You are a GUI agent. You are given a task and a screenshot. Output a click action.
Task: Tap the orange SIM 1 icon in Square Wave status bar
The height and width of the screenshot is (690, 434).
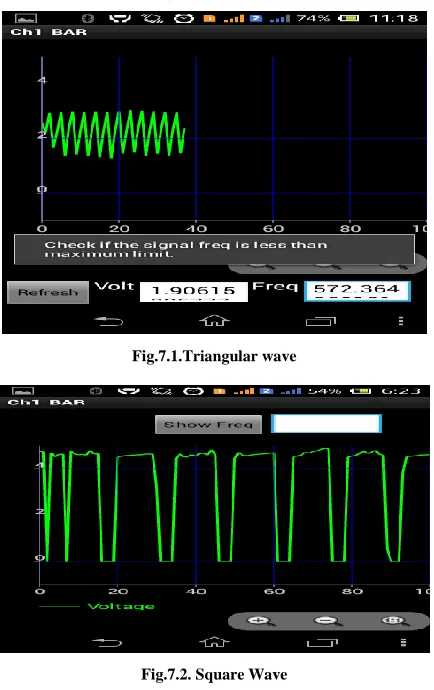tap(219, 391)
